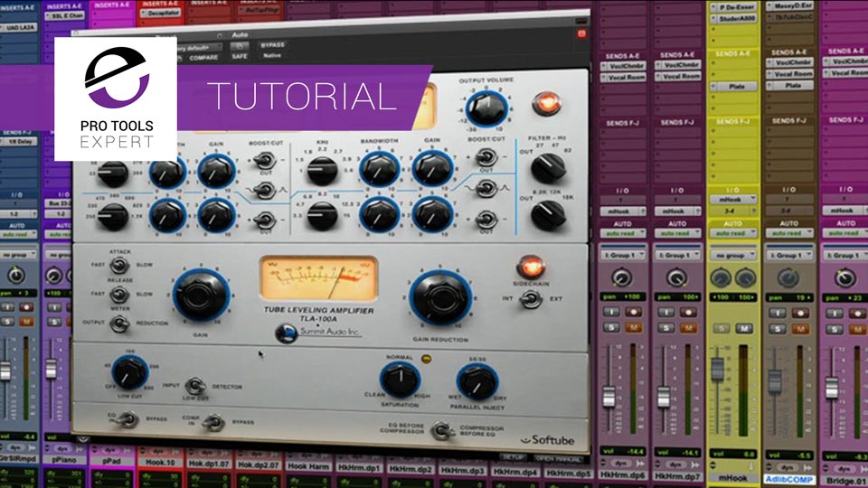868x488 pixels.
Task: Open the Group 1 selector on AdlibCOMP
Action: click(789, 255)
